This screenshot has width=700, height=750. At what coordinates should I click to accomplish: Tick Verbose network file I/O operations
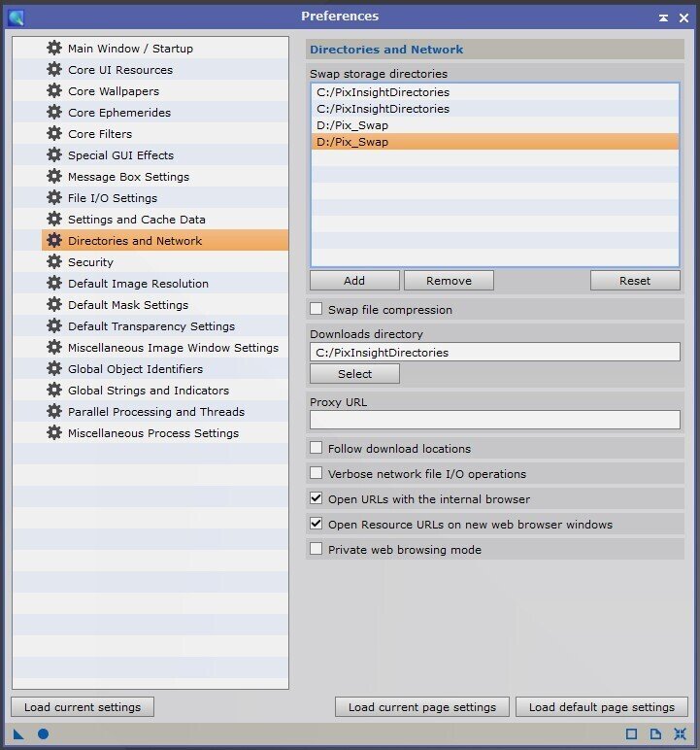(x=316, y=473)
